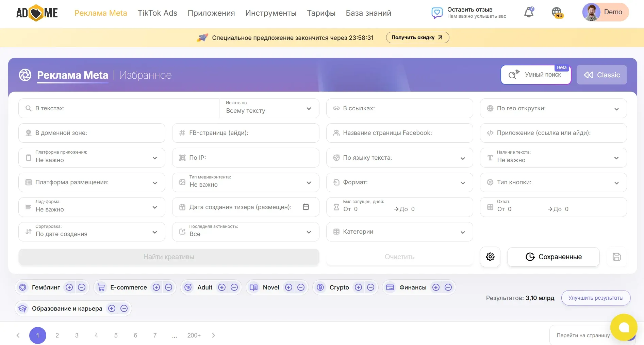Add the Crypto category with its plus icon

click(x=358, y=287)
